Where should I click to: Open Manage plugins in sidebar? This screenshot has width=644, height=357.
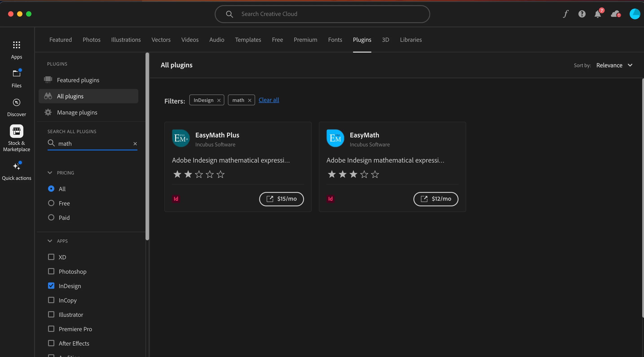pos(77,112)
